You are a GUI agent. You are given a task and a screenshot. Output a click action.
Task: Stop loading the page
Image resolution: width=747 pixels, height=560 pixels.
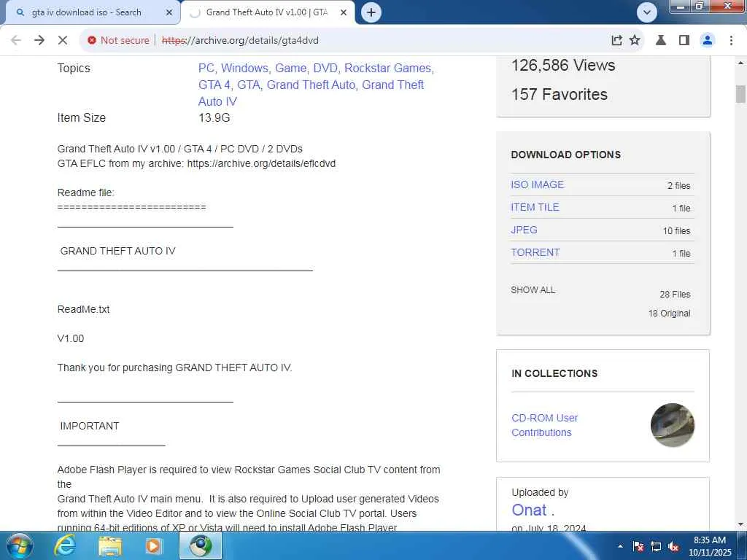63,41
